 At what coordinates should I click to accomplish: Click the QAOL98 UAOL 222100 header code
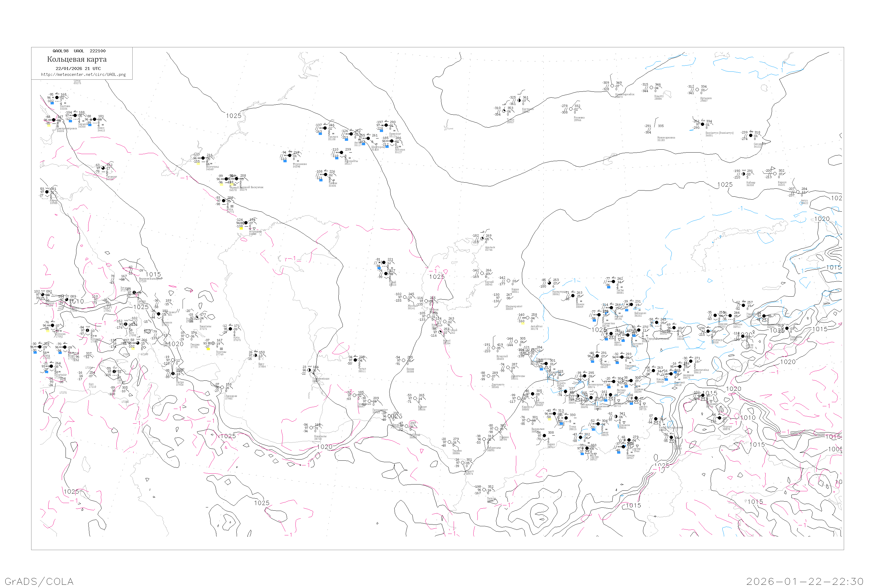pos(79,51)
